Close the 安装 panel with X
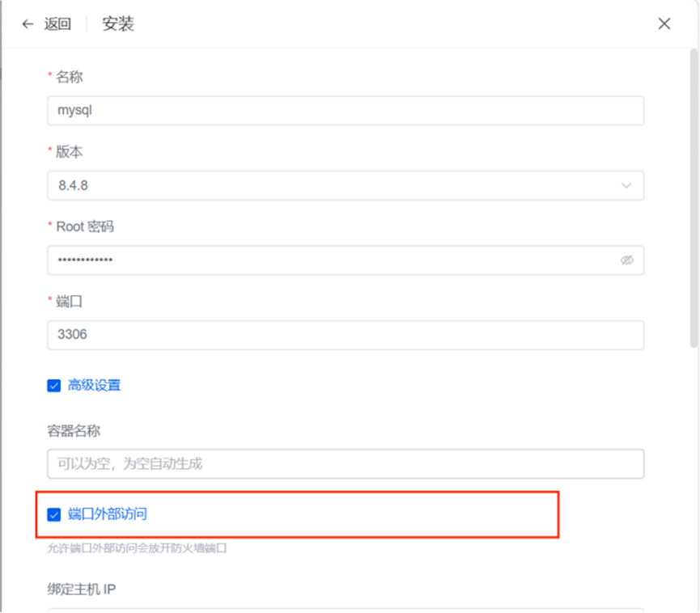The width and height of the screenshot is (700, 613). tap(664, 23)
